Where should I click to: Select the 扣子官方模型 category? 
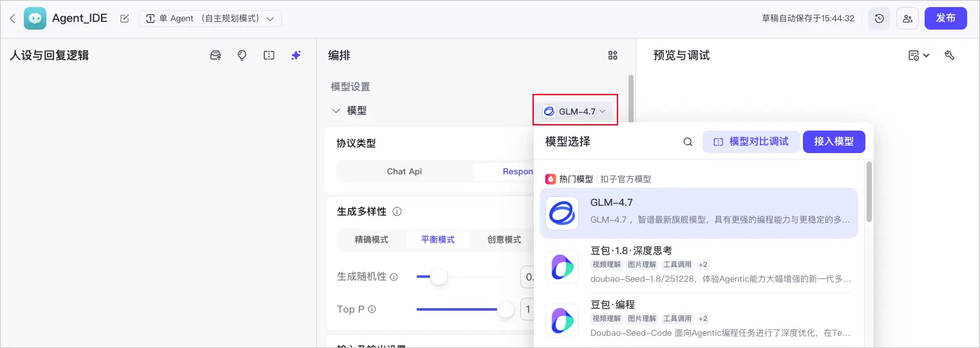(626, 179)
